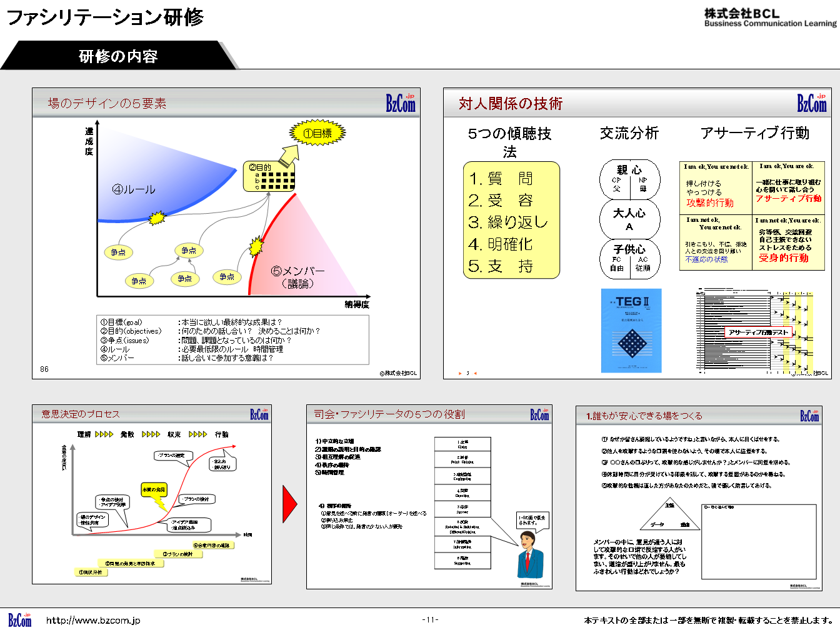Click the TEG II blue book cover
This screenshot has width=840, height=630.
click(631, 330)
